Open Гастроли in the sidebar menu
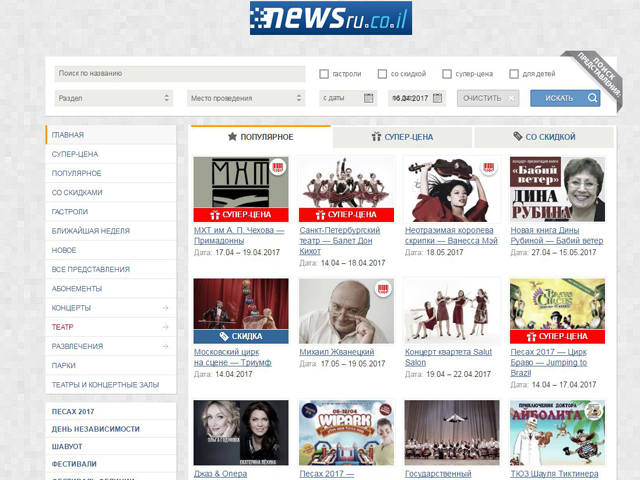The height and width of the screenshot is (480, 640). tap(111, 211)
